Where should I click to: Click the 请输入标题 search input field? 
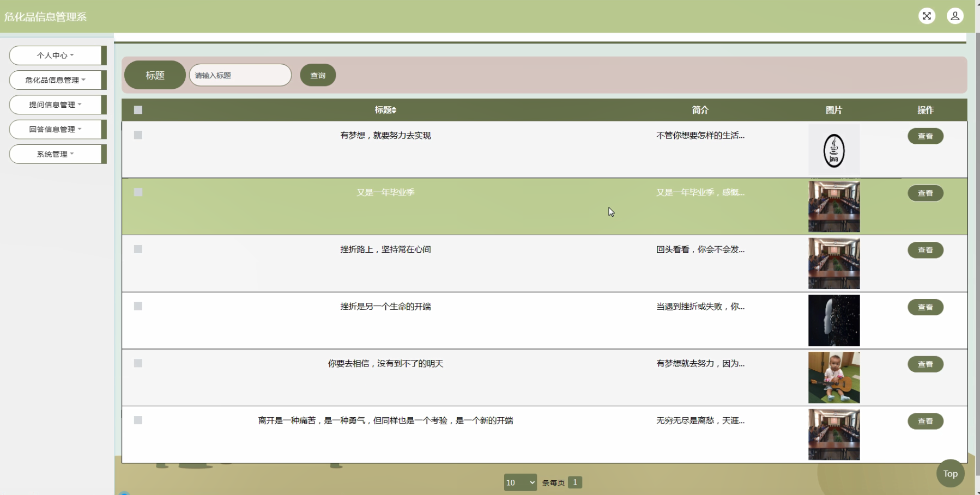tap(240, 75)
